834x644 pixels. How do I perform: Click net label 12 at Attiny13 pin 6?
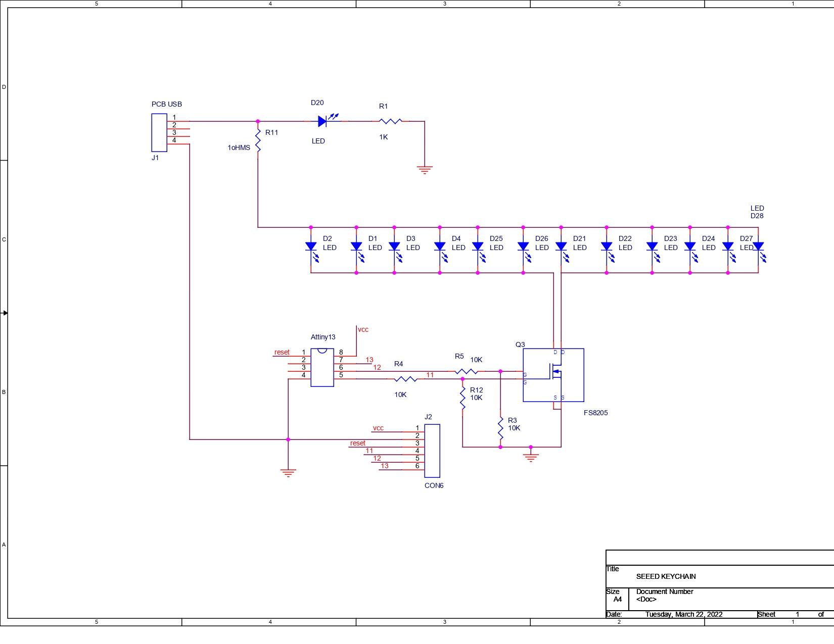point(377,367)
